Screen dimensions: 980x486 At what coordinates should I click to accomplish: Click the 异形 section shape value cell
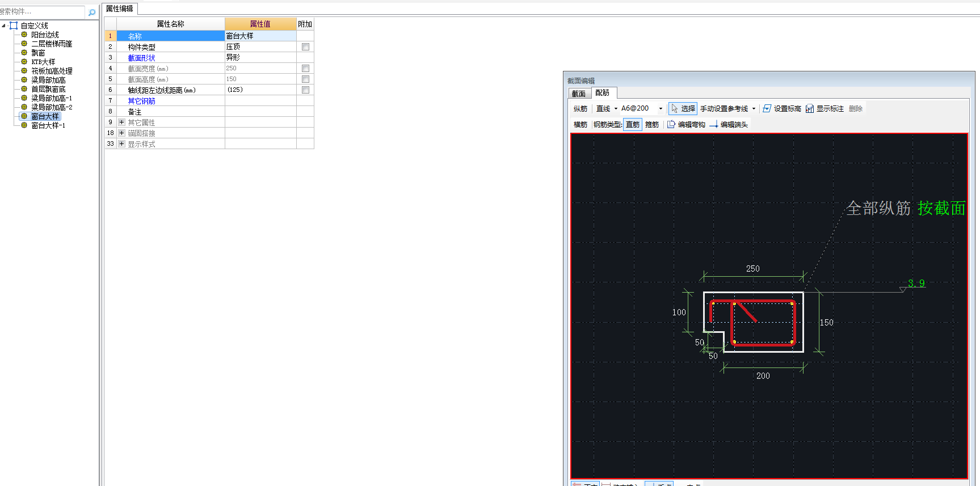[x=260, y=57]
